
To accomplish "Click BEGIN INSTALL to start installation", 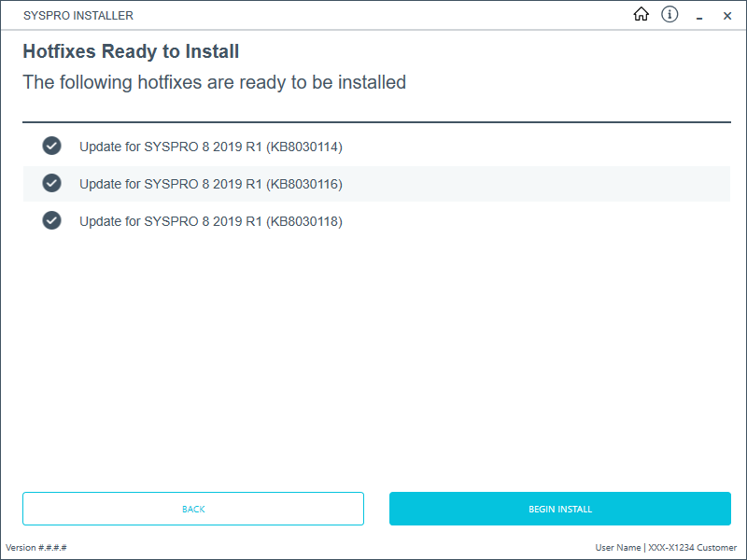I will [x=559, y=510].
